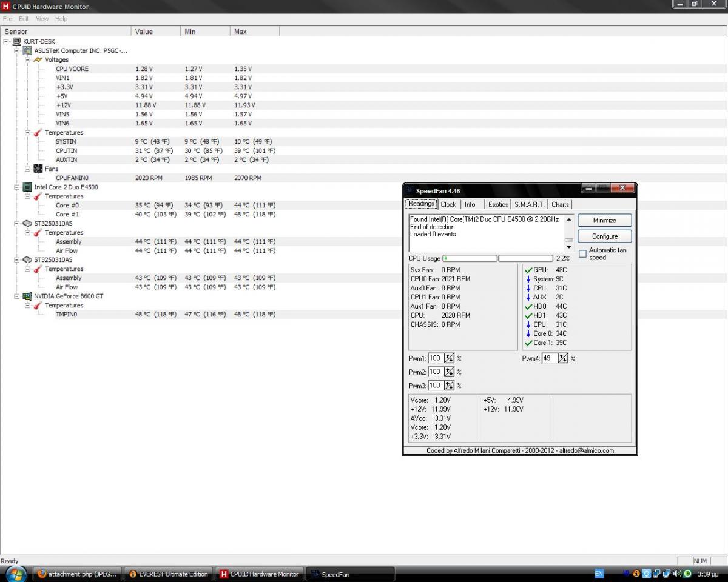
Task: Switch to the Clock tab in SpeedFan
Action: pyautogui.click(x=448, y=204)
